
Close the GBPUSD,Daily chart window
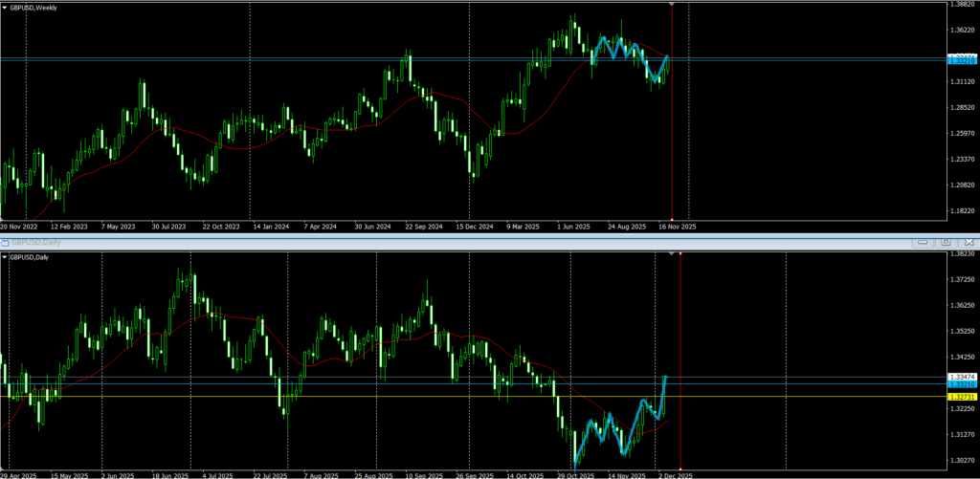coord(967,243)
